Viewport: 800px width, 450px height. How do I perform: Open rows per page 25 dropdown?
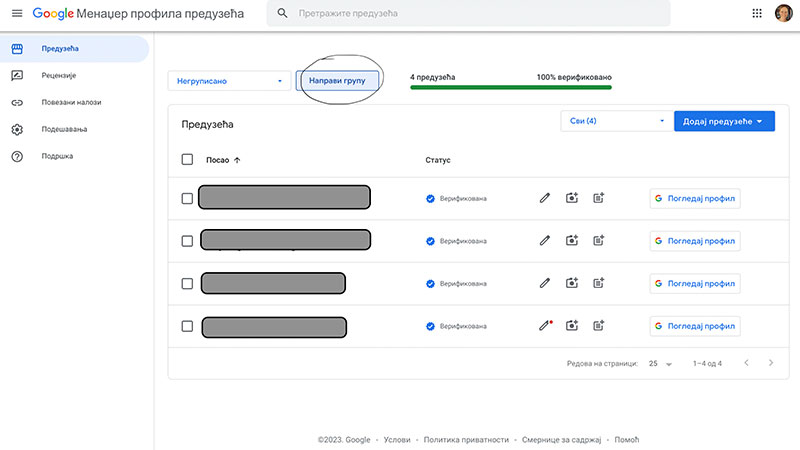pyautogui.click(x=660, y=364)
